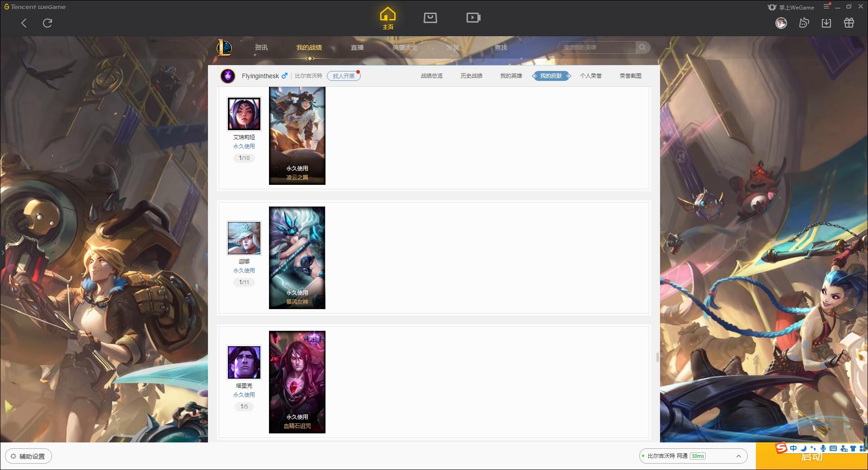This screenshot has width=868, height=470.
Task: Open the hamburger main menu icon
Action: (826, 6)
